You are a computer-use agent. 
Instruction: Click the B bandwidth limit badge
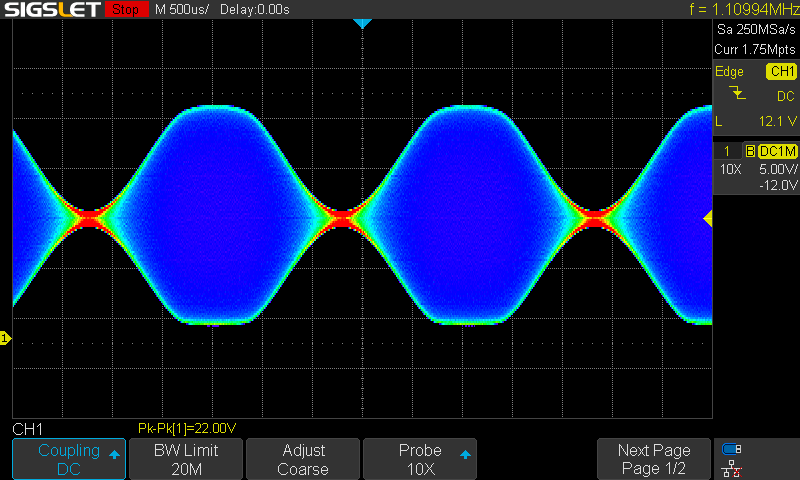pyautogui.click(x=750, y=151)
